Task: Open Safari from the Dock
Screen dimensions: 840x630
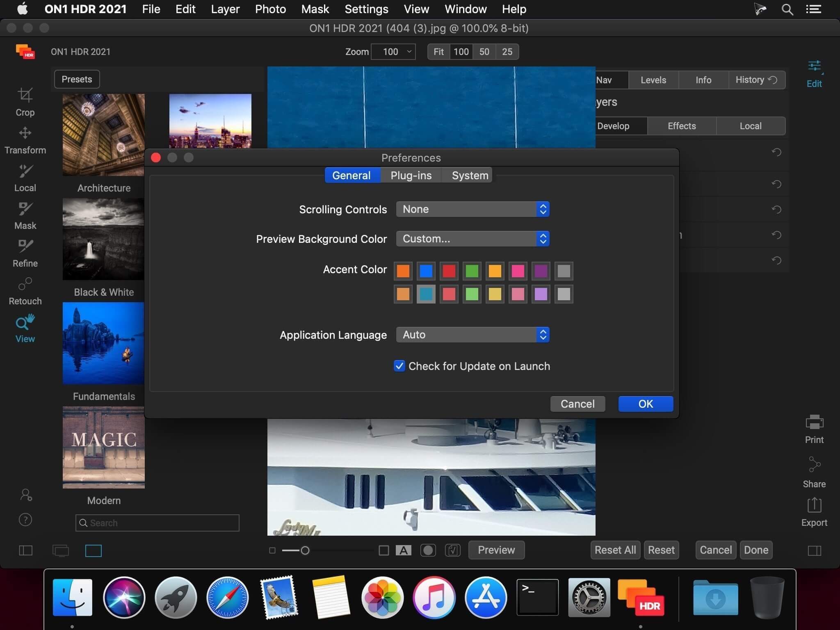Action: (x=227, y=597)
